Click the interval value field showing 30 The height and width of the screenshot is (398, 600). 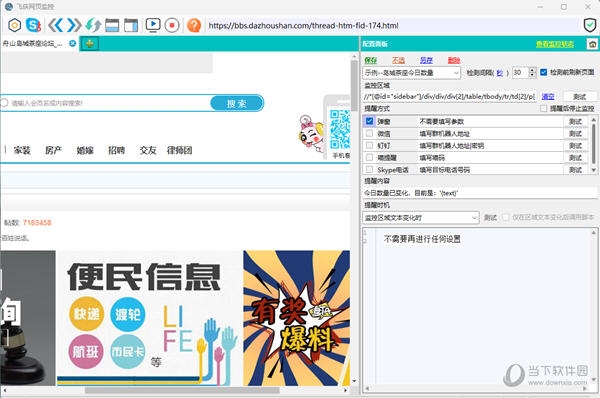coord(520,72)
